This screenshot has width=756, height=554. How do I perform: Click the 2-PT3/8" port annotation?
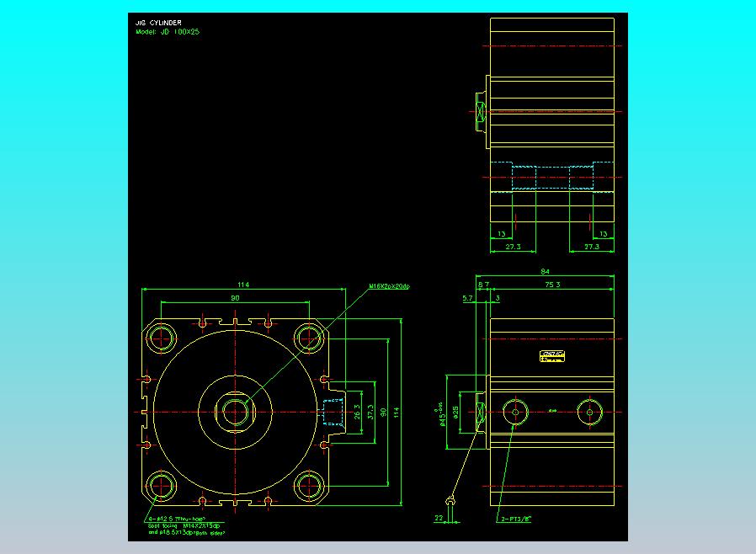[x=516, y=519]
